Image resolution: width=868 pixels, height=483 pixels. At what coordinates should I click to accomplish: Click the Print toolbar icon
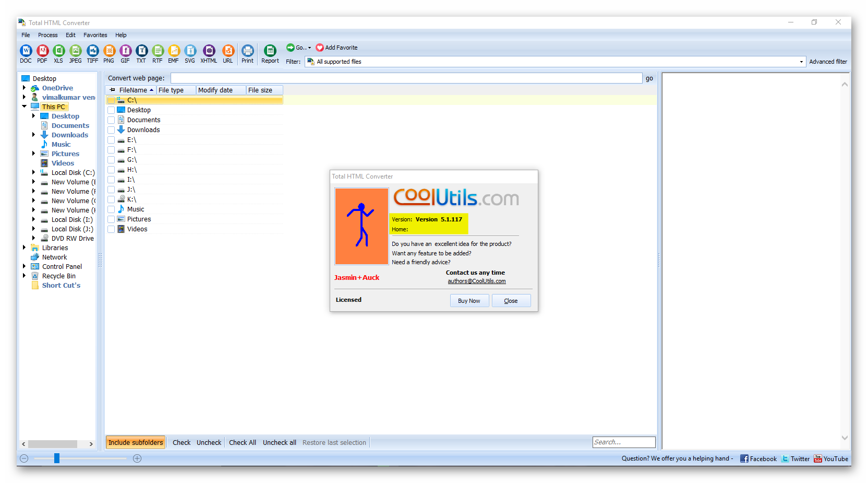pos(248,51)
